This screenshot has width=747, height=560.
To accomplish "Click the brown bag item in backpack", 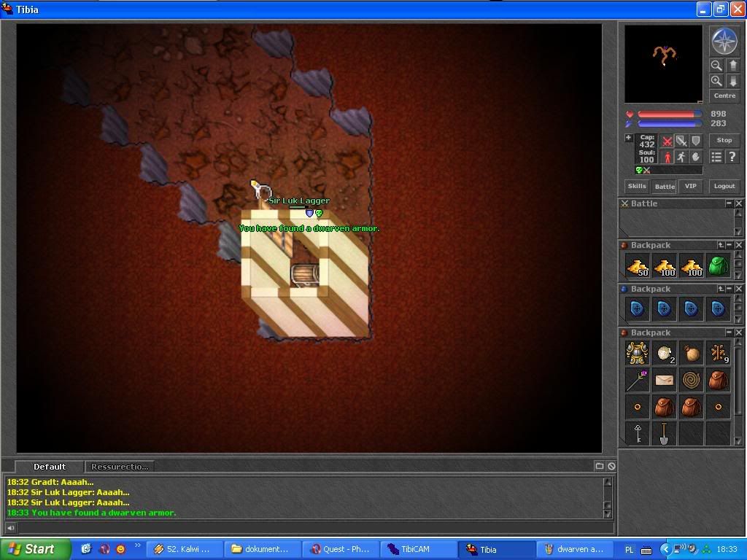I will [x=692, y=354].
